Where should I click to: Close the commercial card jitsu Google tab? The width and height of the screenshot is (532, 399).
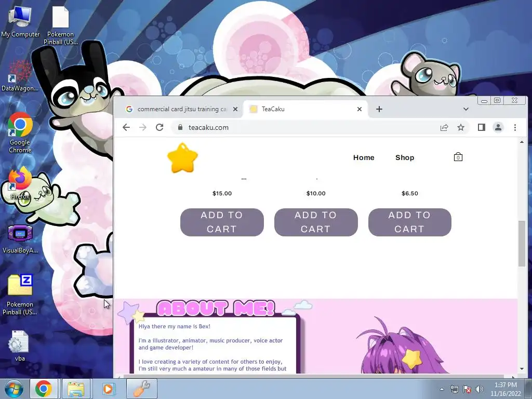[x=235, y=109]
